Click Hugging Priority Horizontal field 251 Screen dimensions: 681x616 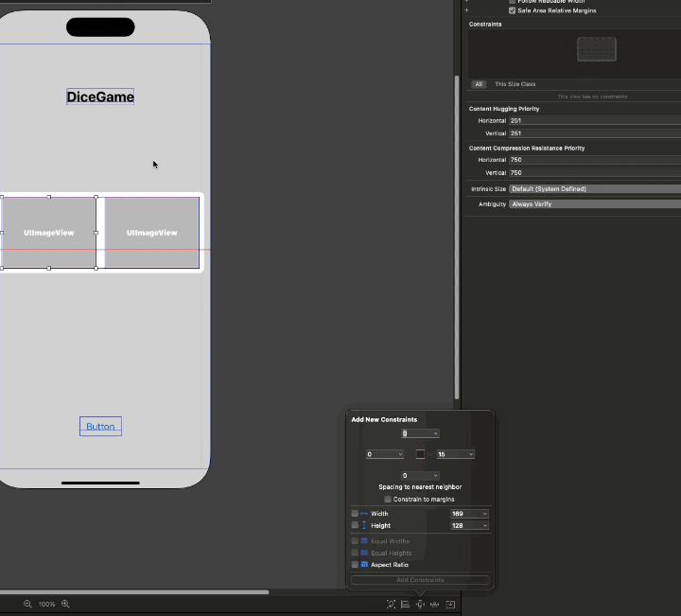coord(595,121)
